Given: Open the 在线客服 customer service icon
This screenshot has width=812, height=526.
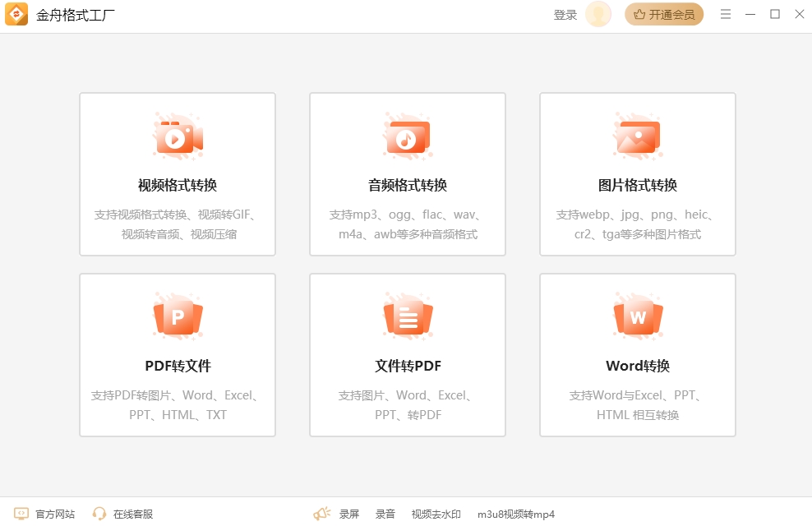Looking at the screenshot, I should pyautogui.click(x=99, y=513).
